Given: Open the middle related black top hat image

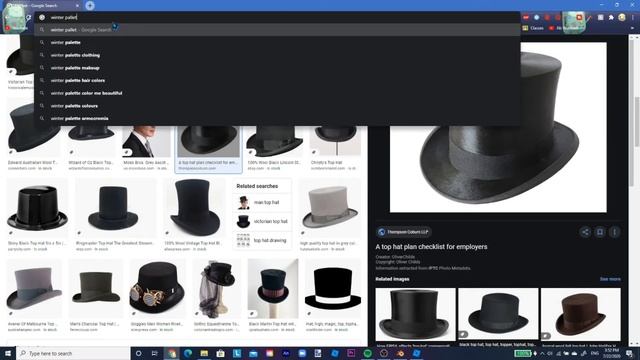Looking at the screenshot, I should point(498,314).
